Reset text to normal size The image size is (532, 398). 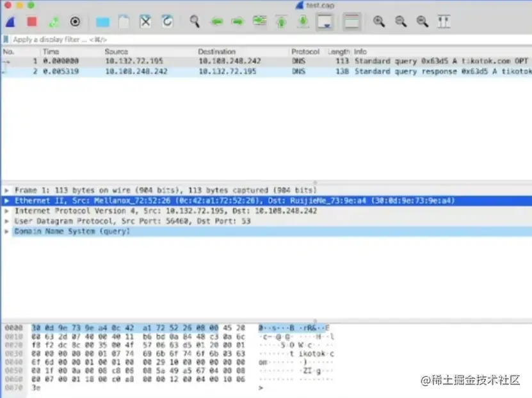point(423,22)
